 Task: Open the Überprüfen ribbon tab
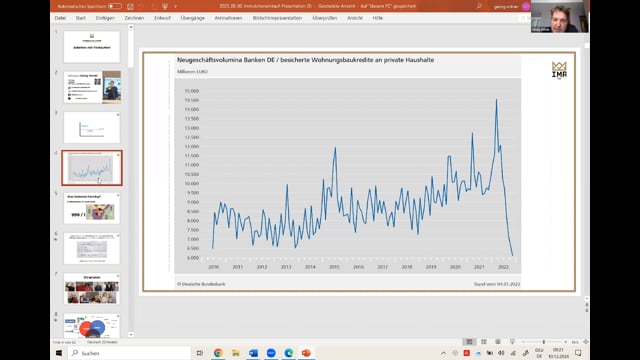pos(325,18)
